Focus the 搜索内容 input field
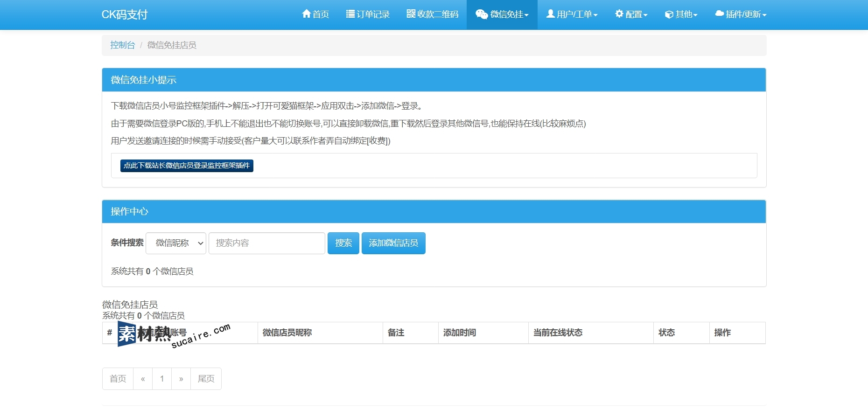The image size is (868, 417). tap(267, 243)
